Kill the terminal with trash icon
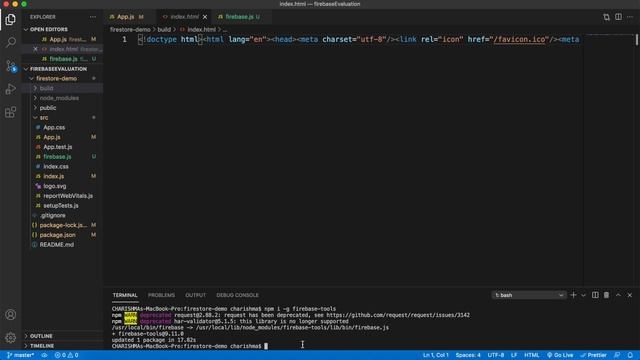The image size is (640, 360). coord(607,295)
